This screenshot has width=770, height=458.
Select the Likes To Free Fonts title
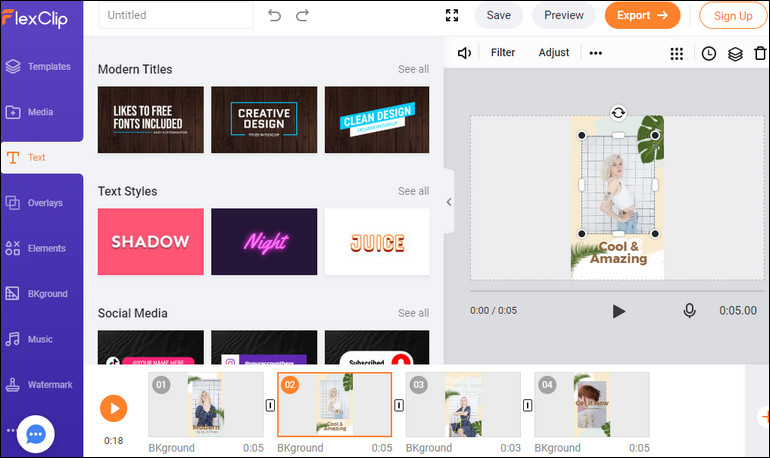pos(151,120)
